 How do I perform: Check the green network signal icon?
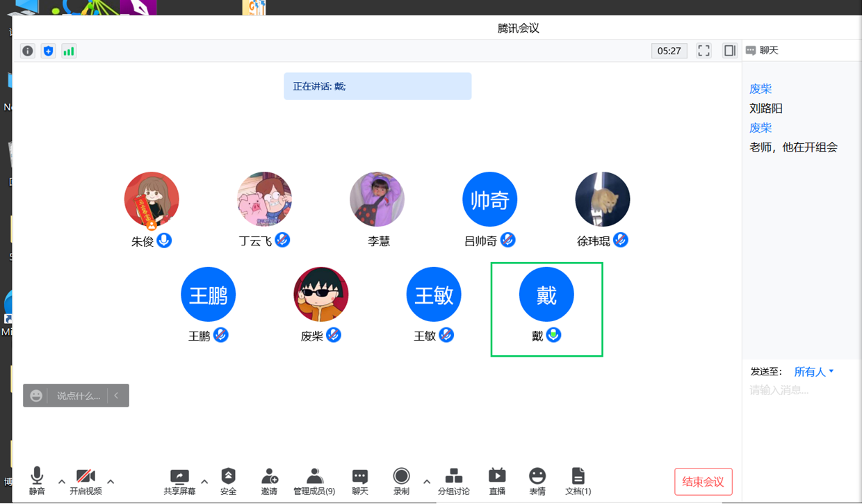point(69,51)
